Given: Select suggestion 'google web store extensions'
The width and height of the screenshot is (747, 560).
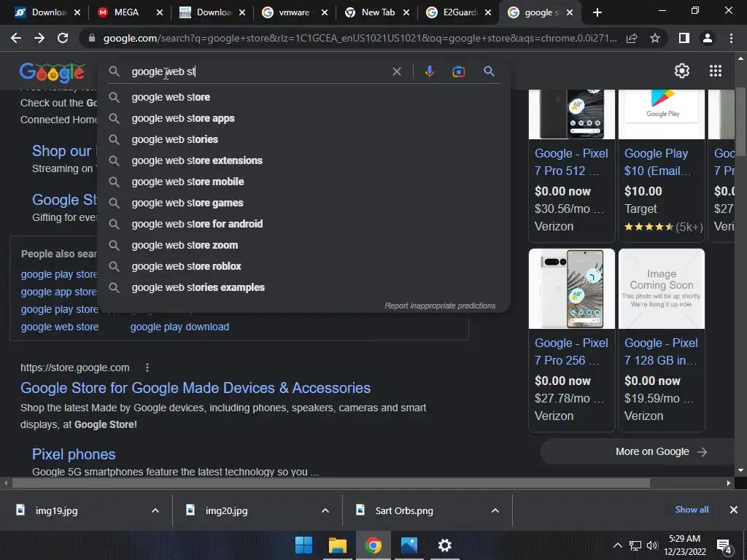Looking at the screenshot, I should click(x=304, y=160).
